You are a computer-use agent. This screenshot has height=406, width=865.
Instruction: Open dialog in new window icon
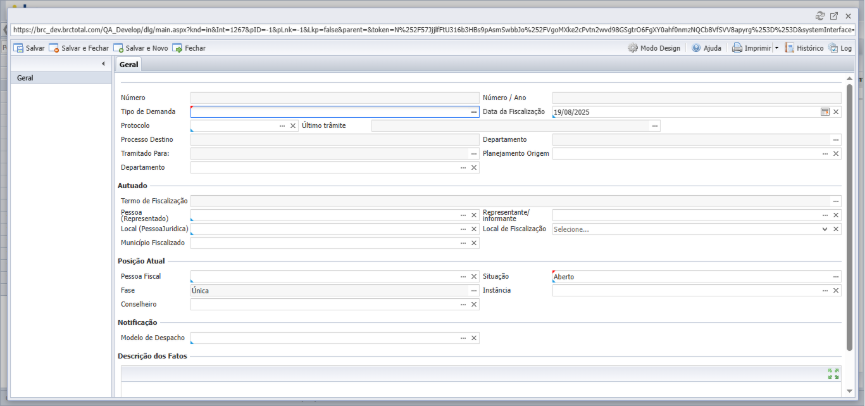(x=834, y=16)
